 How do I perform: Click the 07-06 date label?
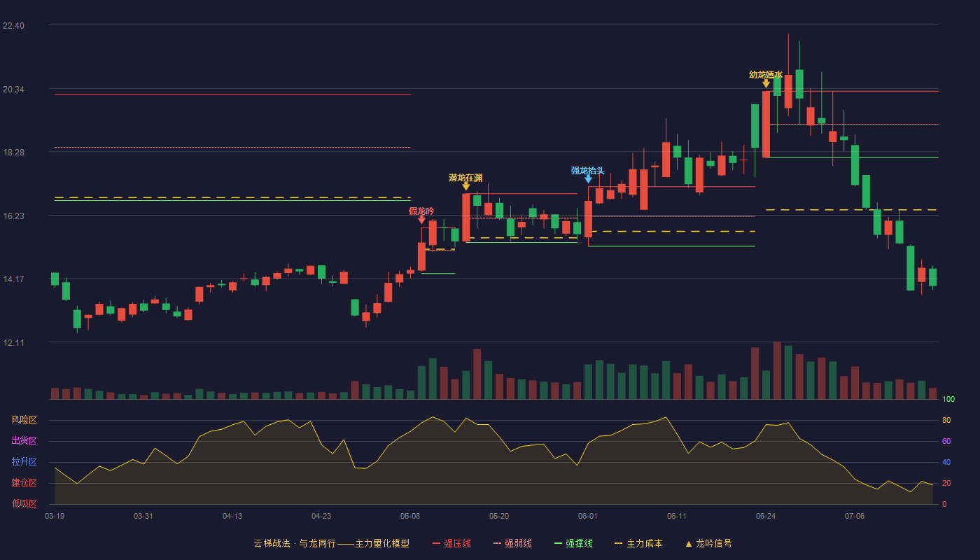[x=855, y=516]
